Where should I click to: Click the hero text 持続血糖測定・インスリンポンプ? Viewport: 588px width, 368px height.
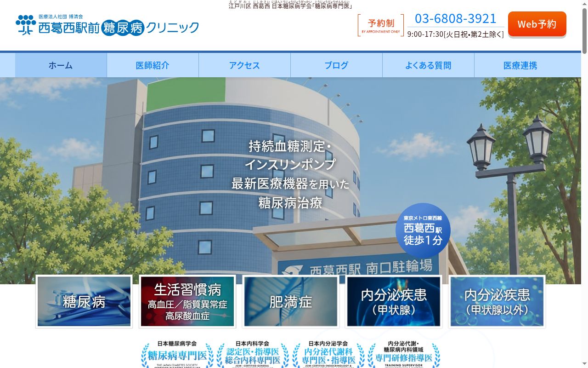tap(290, 155)
